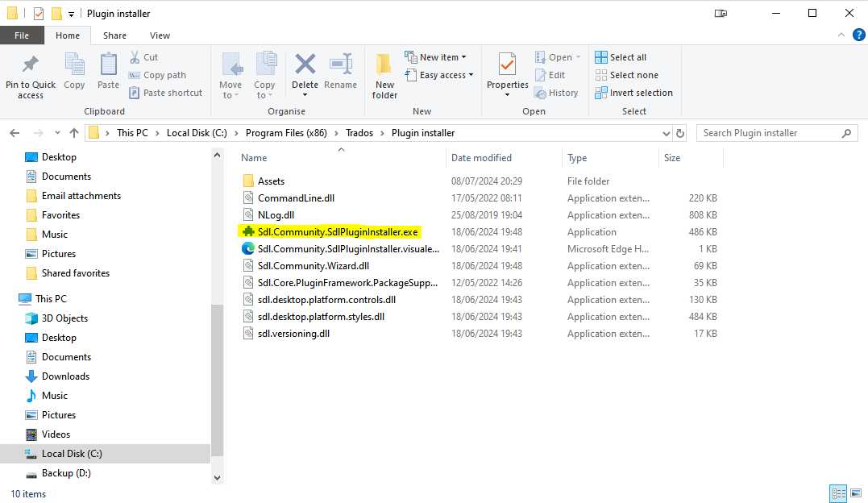The width and height of the screenshot is (868, 503).
Task: Click Select none in the ribbon
Action: coord(627,75)
